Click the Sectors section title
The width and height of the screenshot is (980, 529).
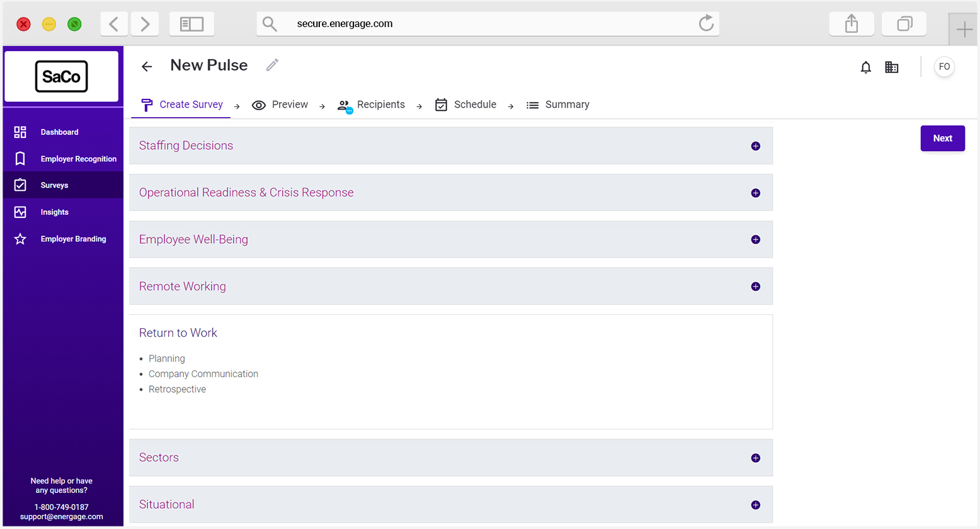pos(159,458)
